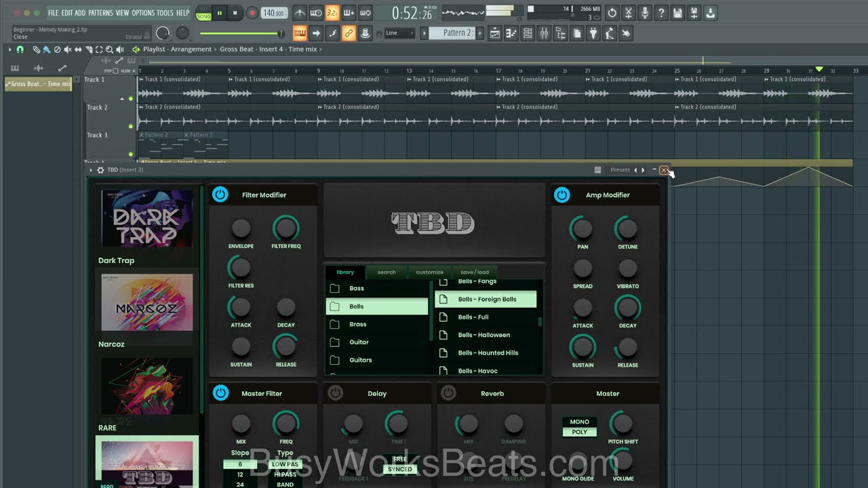Save project using the floppy disk icon
The image size is (868, 488).
(x=677, y=13)
